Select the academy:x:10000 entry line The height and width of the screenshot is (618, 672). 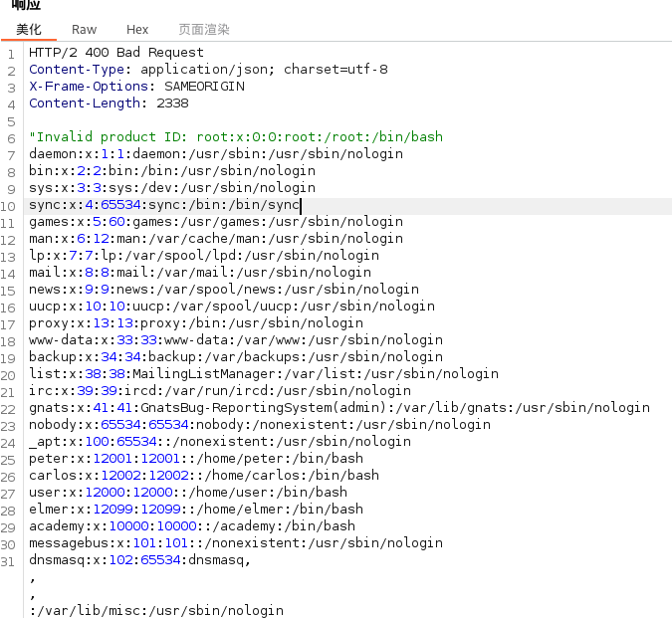tap(192, 525)
